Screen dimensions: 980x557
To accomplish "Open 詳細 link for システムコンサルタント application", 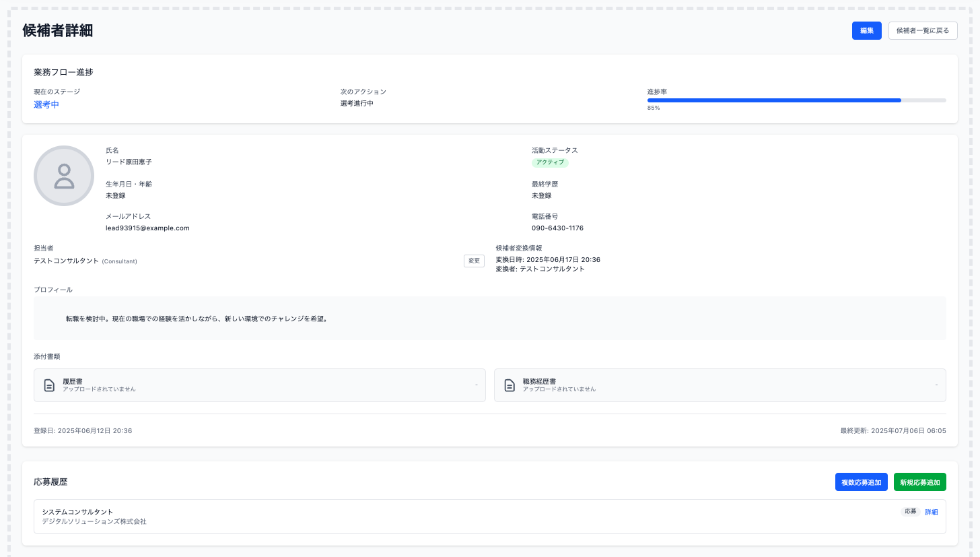I will [x=931, y=512].
